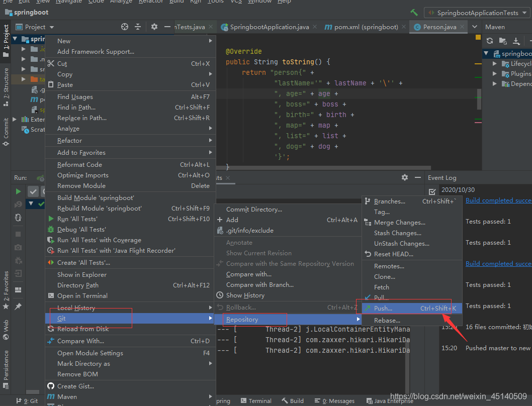Choose Show History in Git submenu
The width and height of the screenshot is (532, 406).
coord(288,295)
